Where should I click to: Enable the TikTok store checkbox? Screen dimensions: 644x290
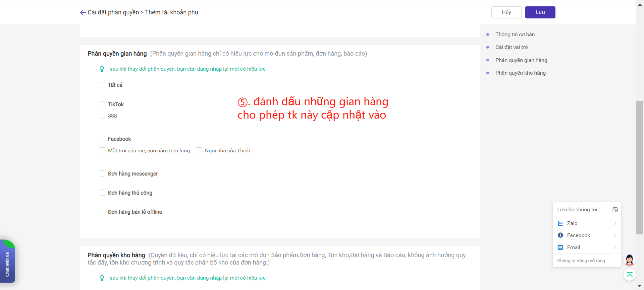(102, 104)
